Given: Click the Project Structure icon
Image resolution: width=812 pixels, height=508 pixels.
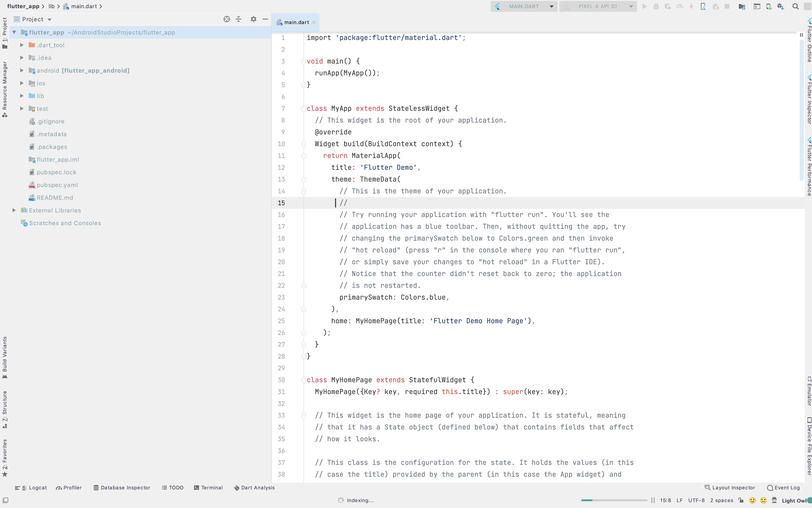Looking at the screenshot, I should pos(742,6).
